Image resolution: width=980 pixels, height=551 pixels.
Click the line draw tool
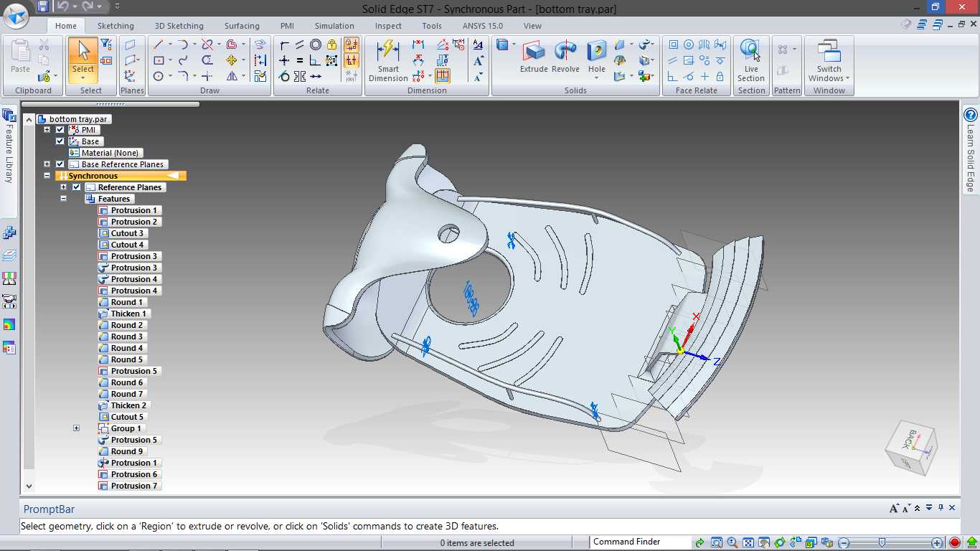point(159,44)
